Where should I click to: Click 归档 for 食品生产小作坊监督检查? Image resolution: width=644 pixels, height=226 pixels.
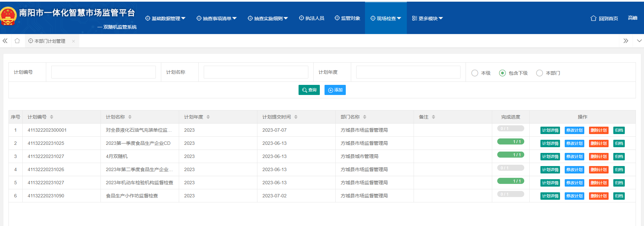pos(619,196)
